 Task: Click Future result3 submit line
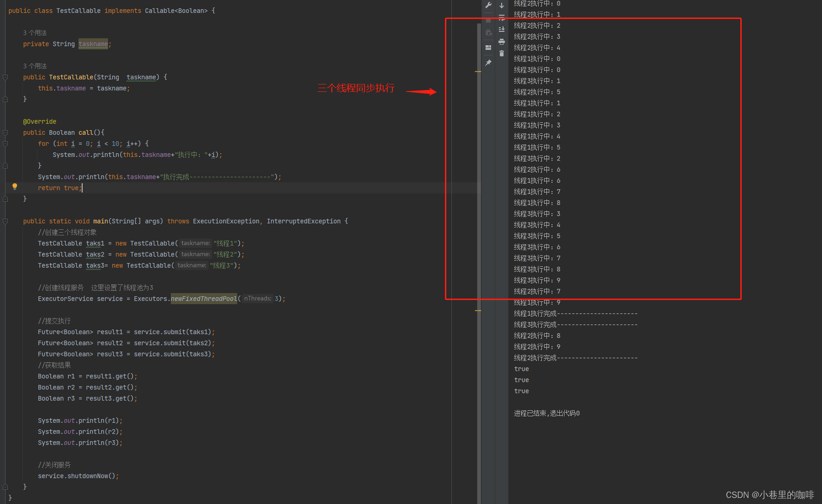click(126, 354)
